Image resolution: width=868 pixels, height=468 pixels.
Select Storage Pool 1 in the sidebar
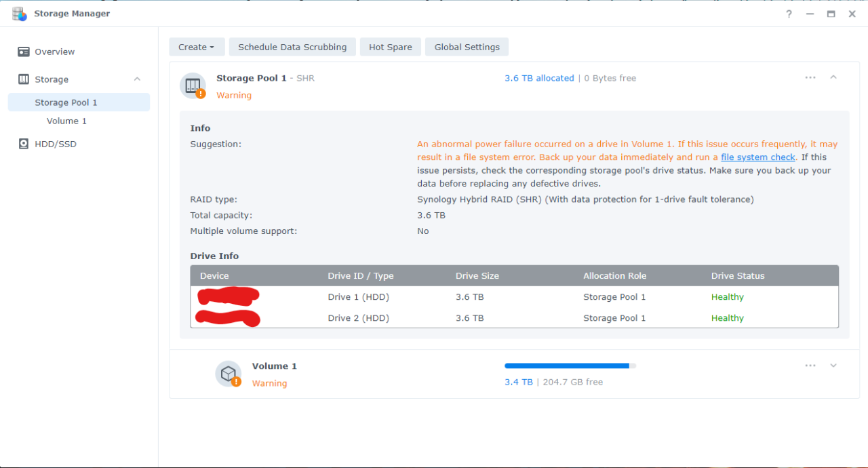click(x=66, y=102)
